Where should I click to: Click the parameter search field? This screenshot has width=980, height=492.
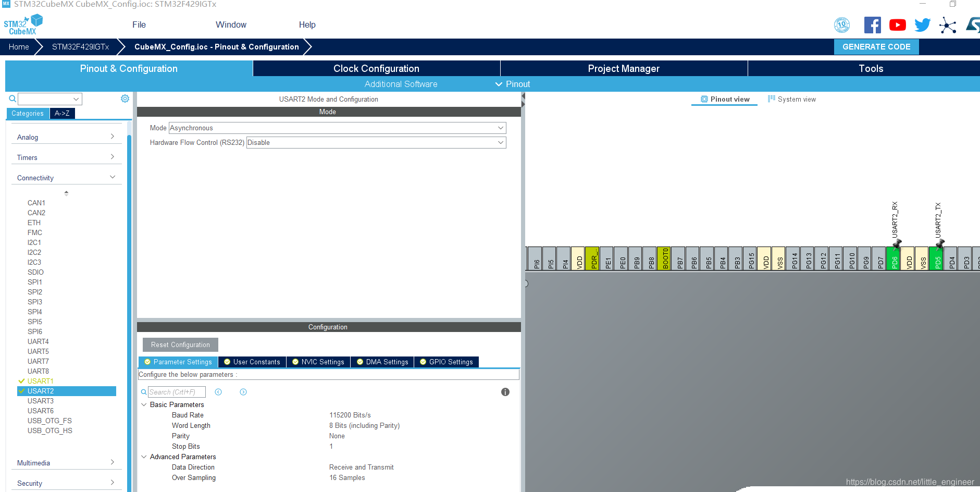pyautogui.click(x=177, y=392)
